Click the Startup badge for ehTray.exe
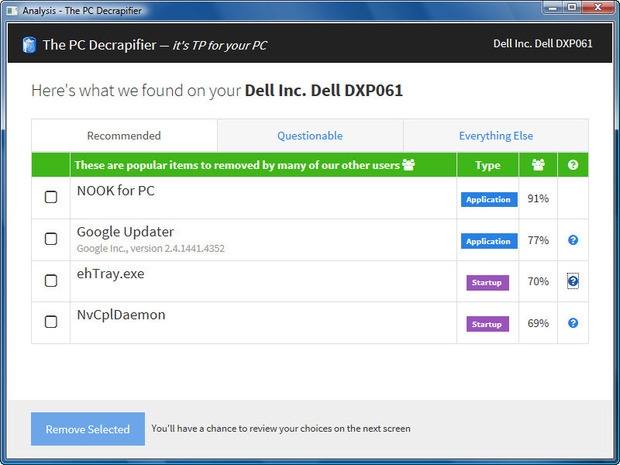The width and height of the screenshot is (620, 465). click(488, 283)
